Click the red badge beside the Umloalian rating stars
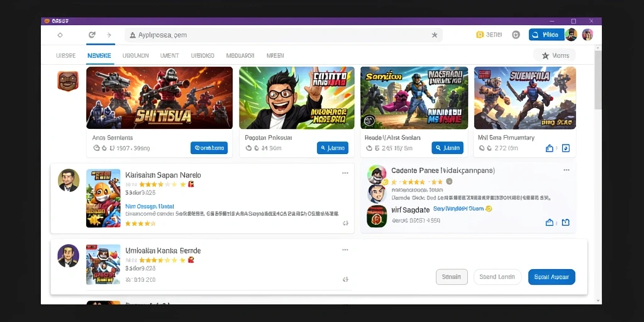This screenshot has height=322, width=644. [x=191, y=260]
